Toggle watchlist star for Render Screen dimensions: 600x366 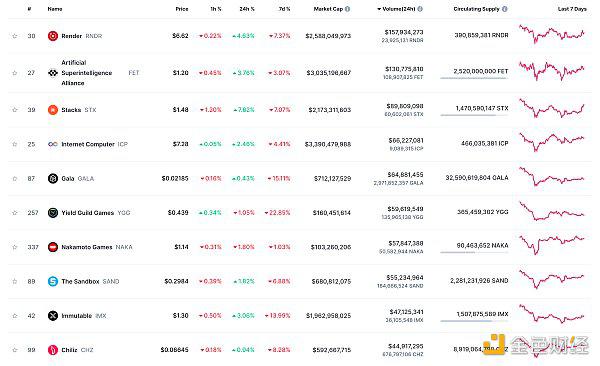(15, 36)
